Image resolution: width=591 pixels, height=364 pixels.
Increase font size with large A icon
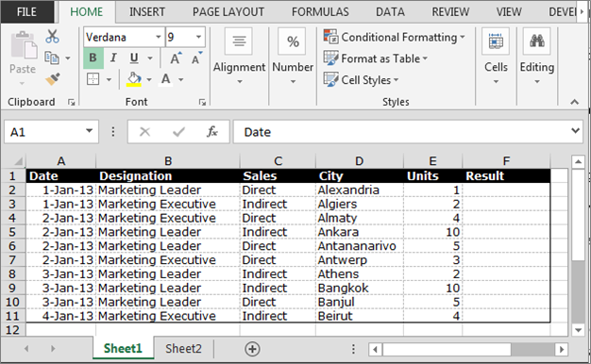(x=176, y=58)
